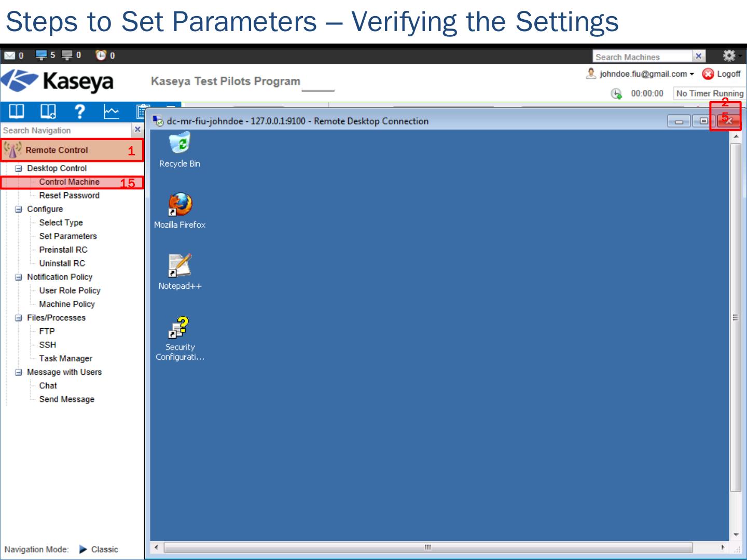Open SSH under Files/Processes
Image resolution: width=747 pixels, height=560 pixels.
point(47,345)
